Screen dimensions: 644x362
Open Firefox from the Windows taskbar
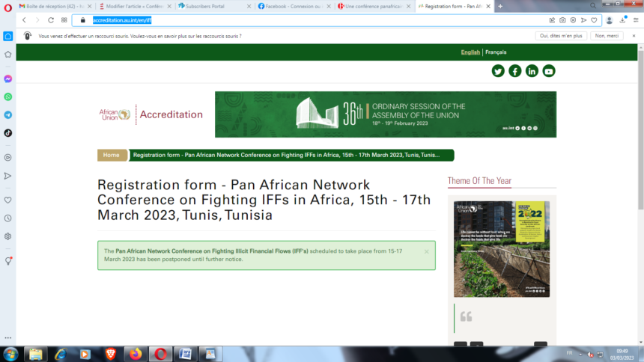coord(136,354)
